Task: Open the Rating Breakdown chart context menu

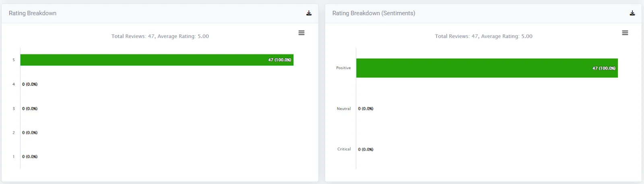Action: coord(301,33)
